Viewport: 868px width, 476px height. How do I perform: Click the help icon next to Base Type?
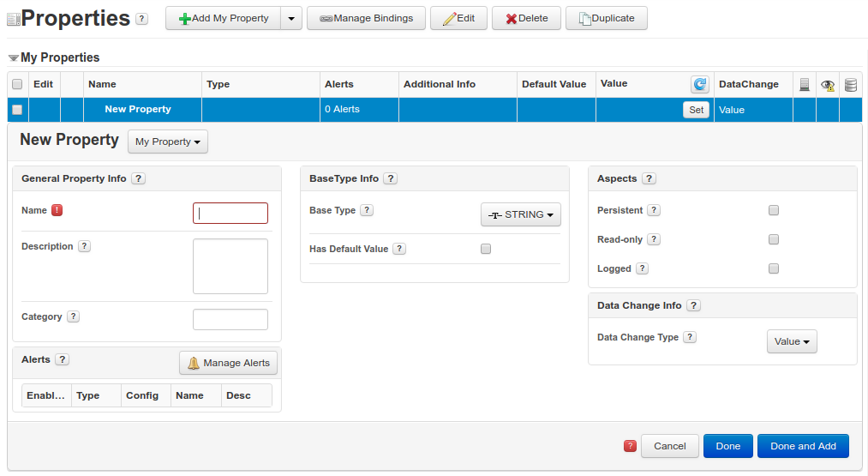(366, 210)
